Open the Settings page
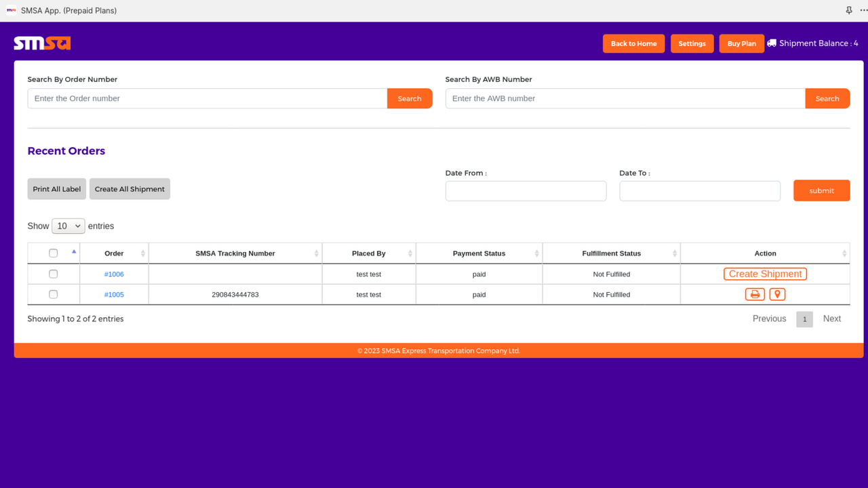 (x=692, y=43)
